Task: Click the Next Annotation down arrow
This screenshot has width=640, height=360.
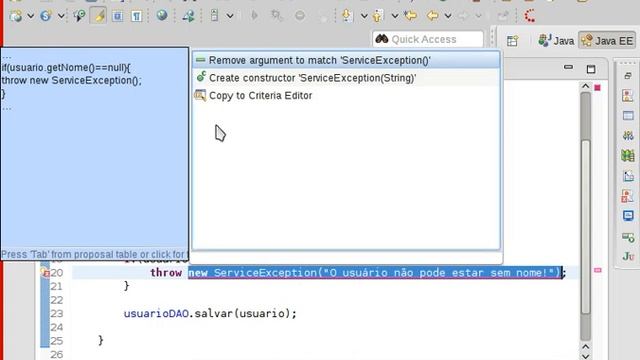Action: tap(347, 16)
